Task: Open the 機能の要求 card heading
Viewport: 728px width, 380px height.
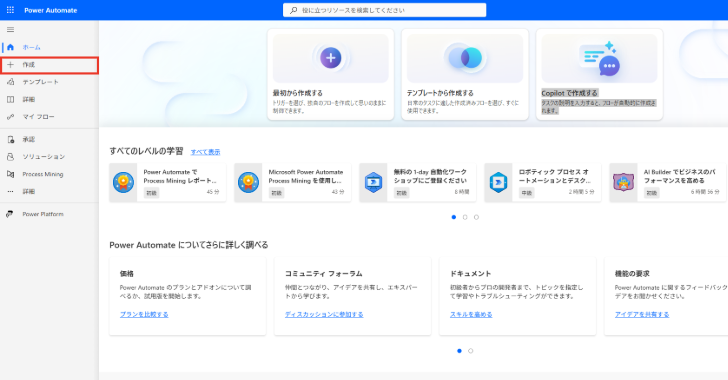Action: click(632, 274)
